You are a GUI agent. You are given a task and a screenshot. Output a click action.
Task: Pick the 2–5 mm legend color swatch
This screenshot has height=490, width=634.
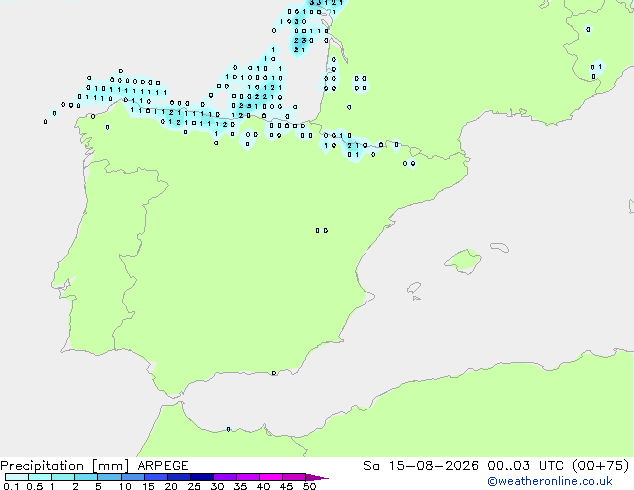86,477
